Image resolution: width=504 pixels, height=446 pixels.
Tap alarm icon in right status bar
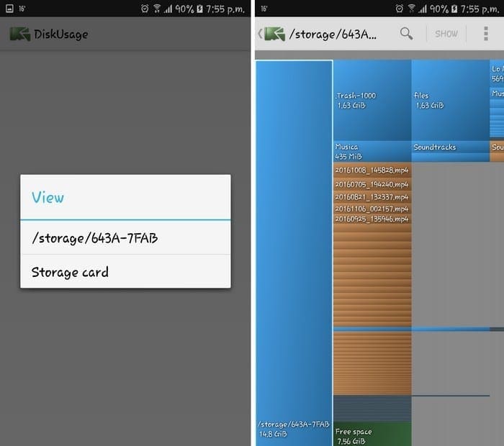coord(399,9)
